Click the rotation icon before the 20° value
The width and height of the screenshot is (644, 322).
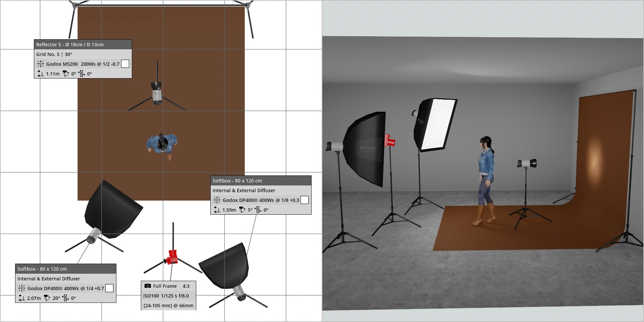coord(47,298)
